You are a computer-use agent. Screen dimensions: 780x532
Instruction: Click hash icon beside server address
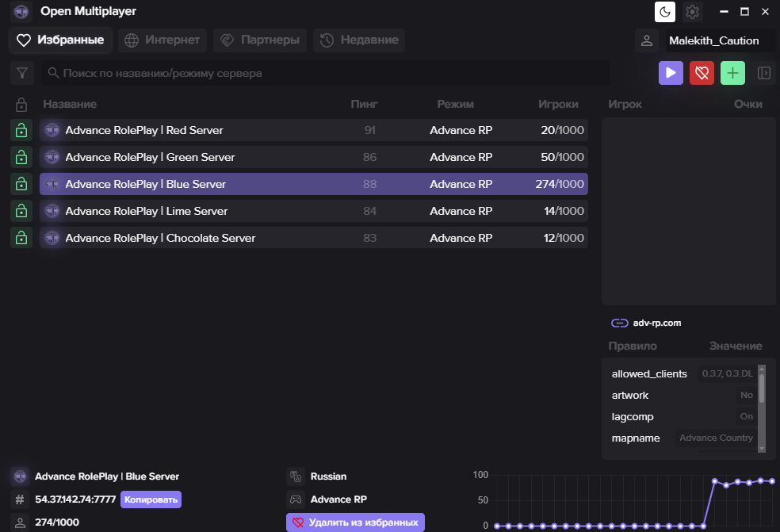click(x=20, y=499)
